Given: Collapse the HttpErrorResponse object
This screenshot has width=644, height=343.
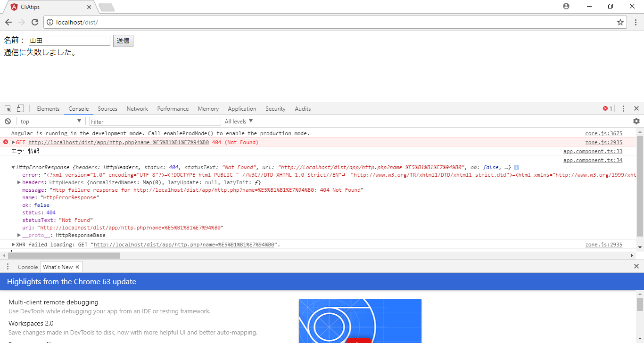Looking at the screenshot, I should point(13,167).
